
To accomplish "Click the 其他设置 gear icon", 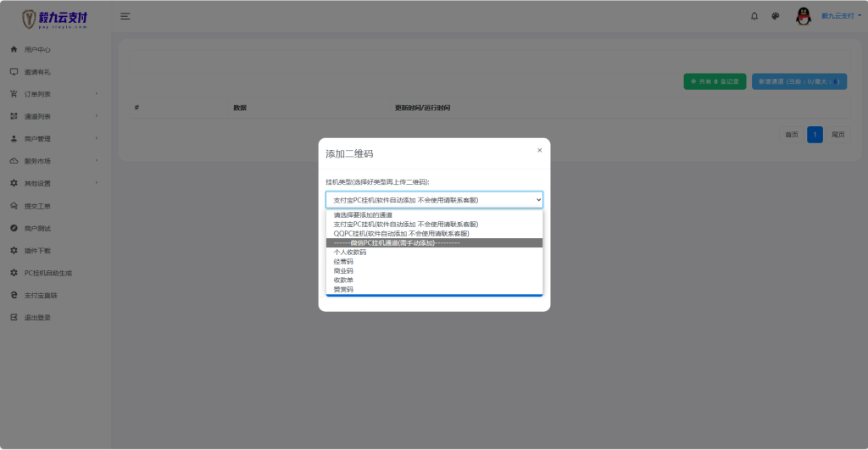I will point(14,183).
